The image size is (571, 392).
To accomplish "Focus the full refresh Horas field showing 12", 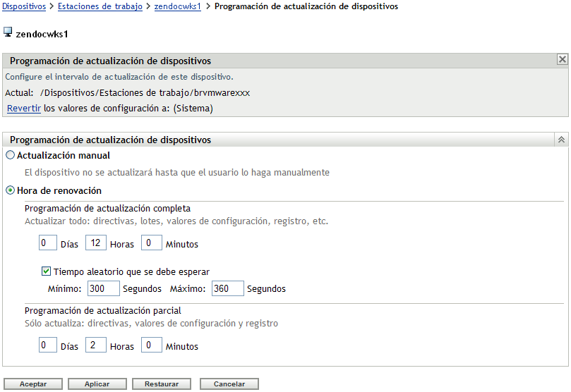I will [96, 243].
